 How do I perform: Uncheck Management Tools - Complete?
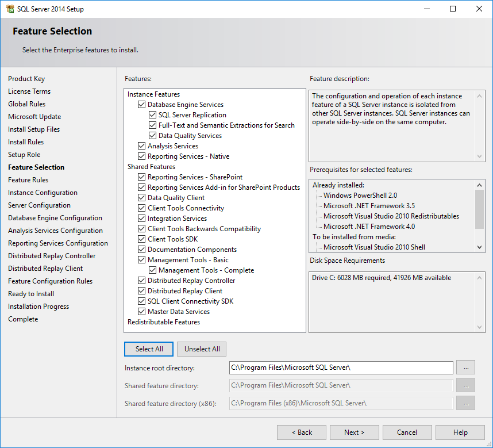(152, 270)
